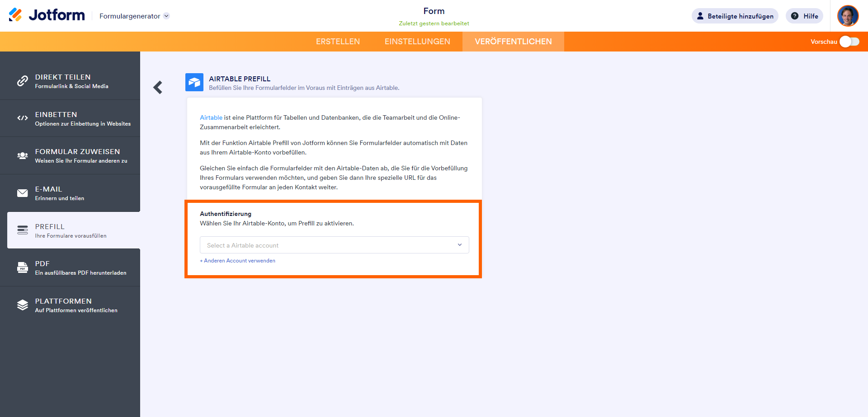Open the EINSTELLUNGEN tab
The width and height of the screenshot is (868, 417).
pyautogui.click(x=417, y=42)
